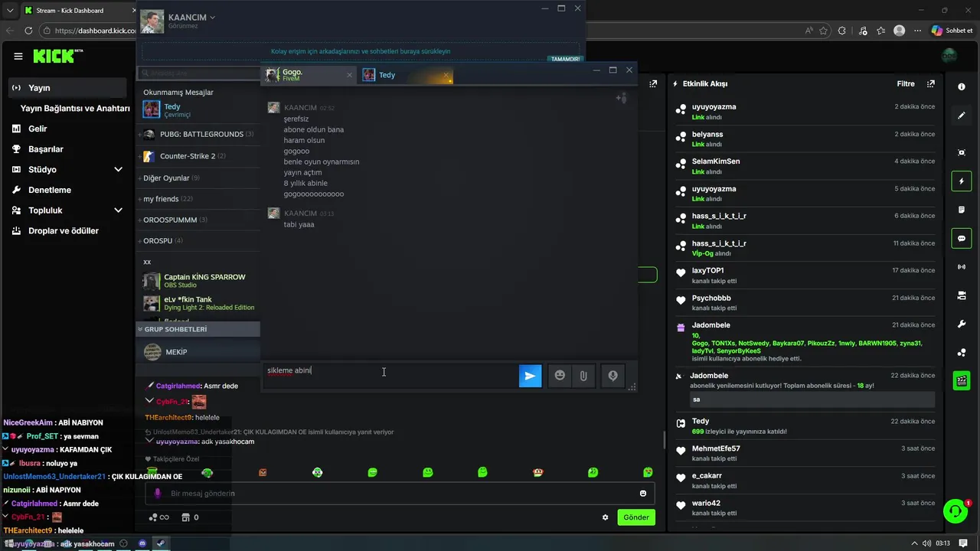980x551 pixels.
Task: Open the browser profile avatar
Action: coord(899,31)
